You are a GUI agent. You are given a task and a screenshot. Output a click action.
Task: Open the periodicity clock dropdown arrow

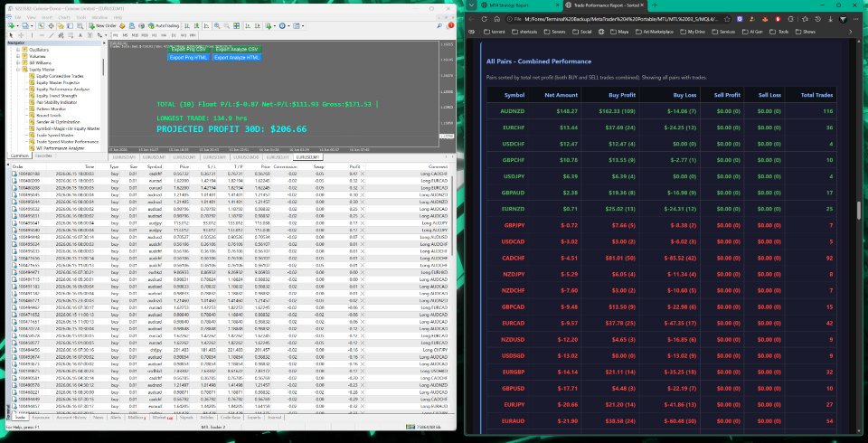[x=288, y=25]
